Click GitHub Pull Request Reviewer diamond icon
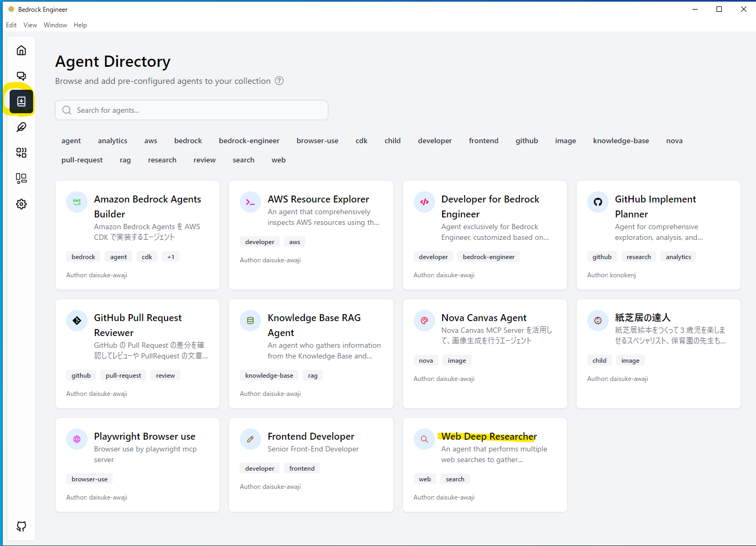756x546 pixels. (x=77, y=321)
